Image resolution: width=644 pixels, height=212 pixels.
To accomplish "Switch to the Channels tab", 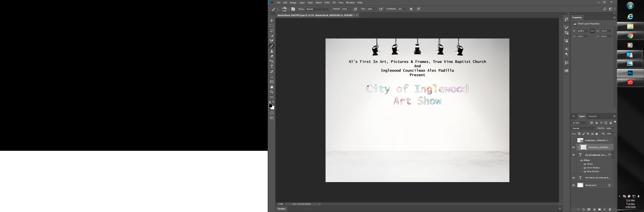I will pyautogui.click(x=593, y=116).
